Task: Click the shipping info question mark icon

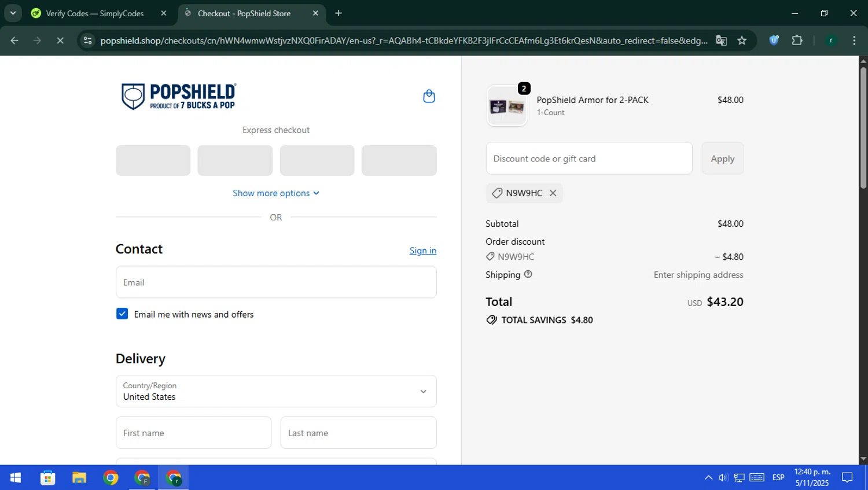Action: [528, 274]
